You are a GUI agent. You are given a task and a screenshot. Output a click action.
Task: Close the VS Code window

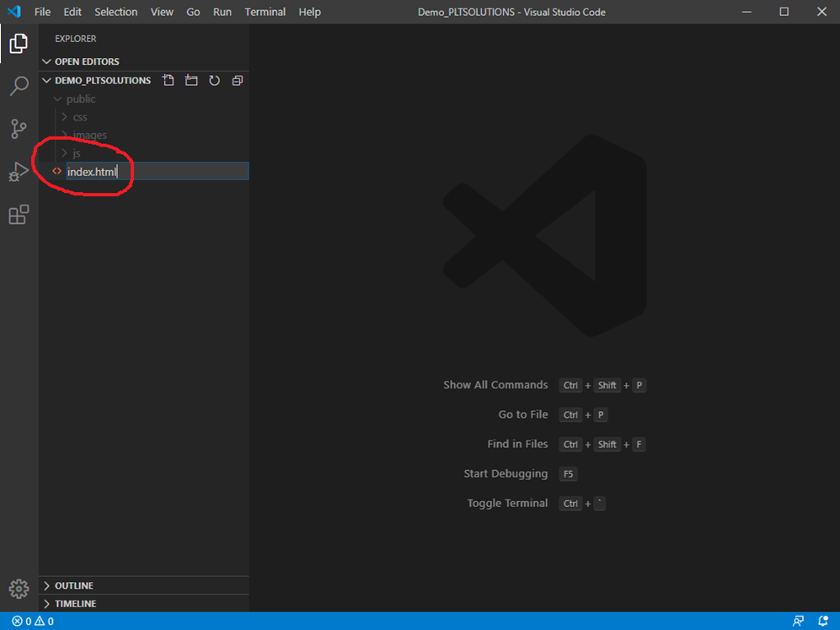(x=821, y=12)
